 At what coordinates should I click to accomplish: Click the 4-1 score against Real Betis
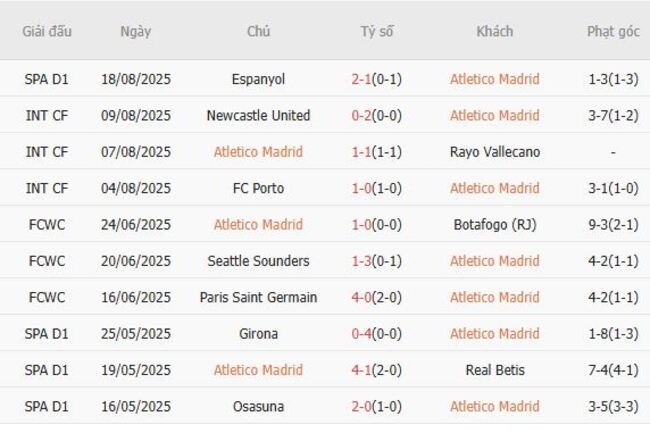point(361,370)
